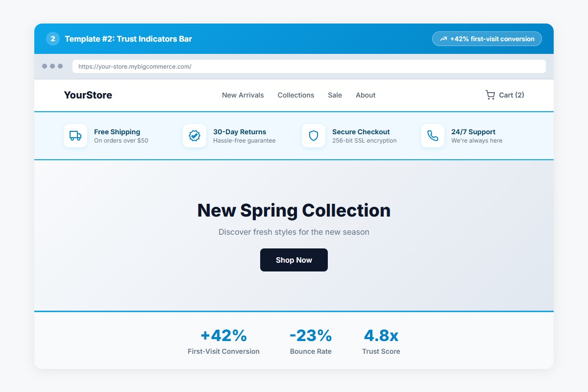The image size is (588, 392).
Task: Click the 30-Day Returns verified badge icon
Action: click(x=195, y=136)
